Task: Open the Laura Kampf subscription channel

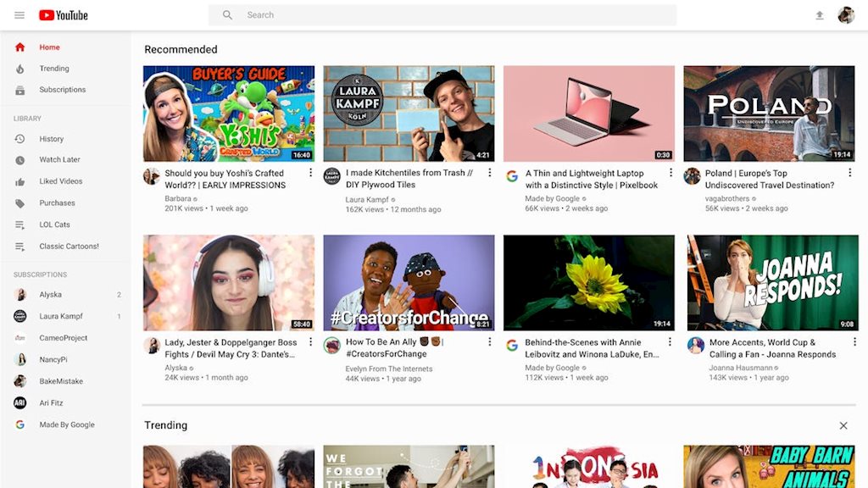Action: [61, 317]
